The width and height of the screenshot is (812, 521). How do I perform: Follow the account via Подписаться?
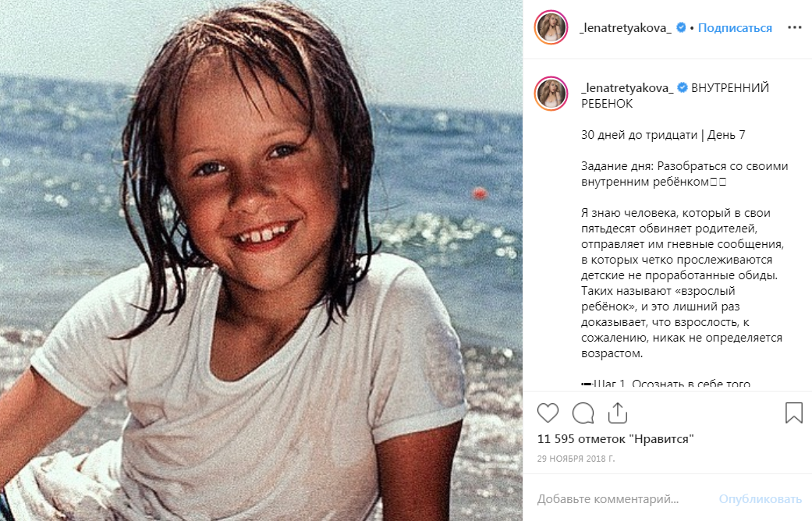pyautogui.click(x=735, y=28)
